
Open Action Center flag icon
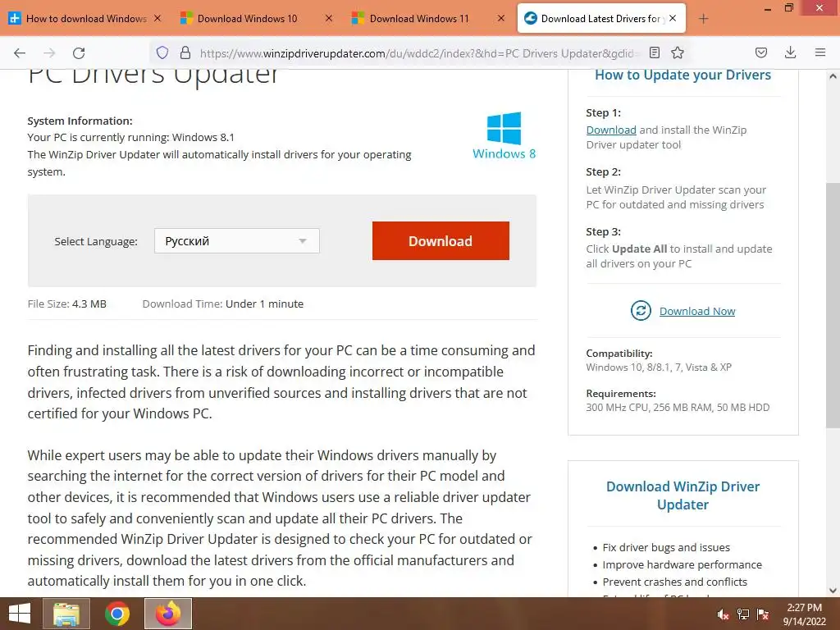coord(763,615)
